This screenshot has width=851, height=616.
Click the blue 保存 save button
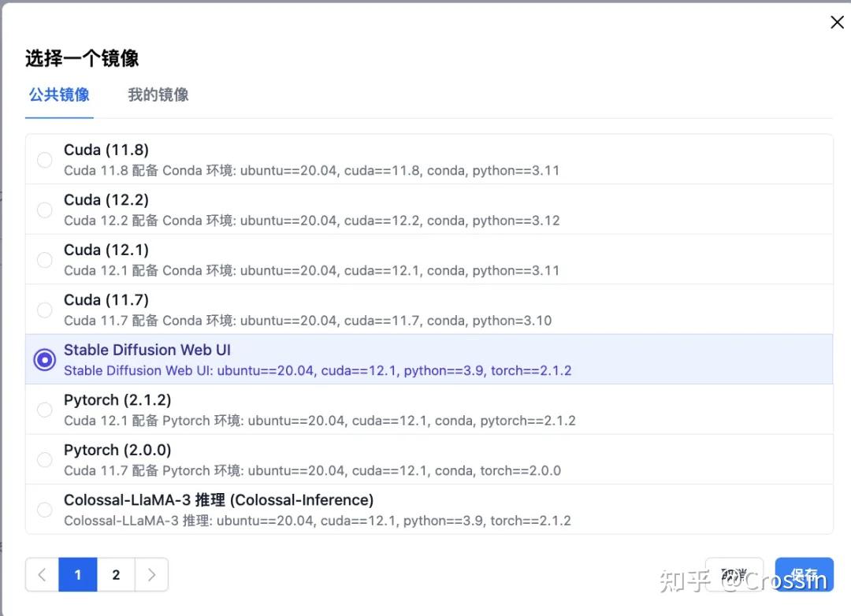click(804, 574)
